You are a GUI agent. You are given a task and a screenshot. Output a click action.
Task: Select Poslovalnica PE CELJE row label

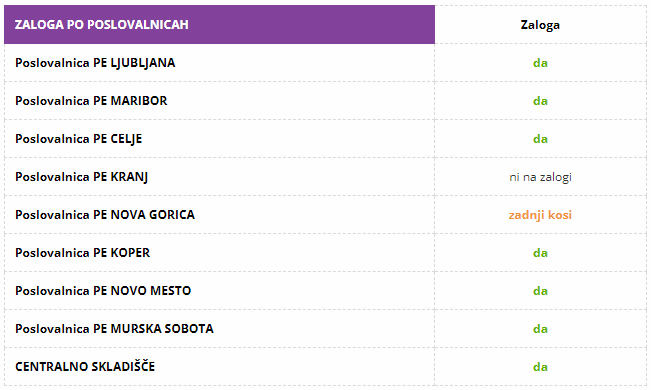click(x=79, y=139)
